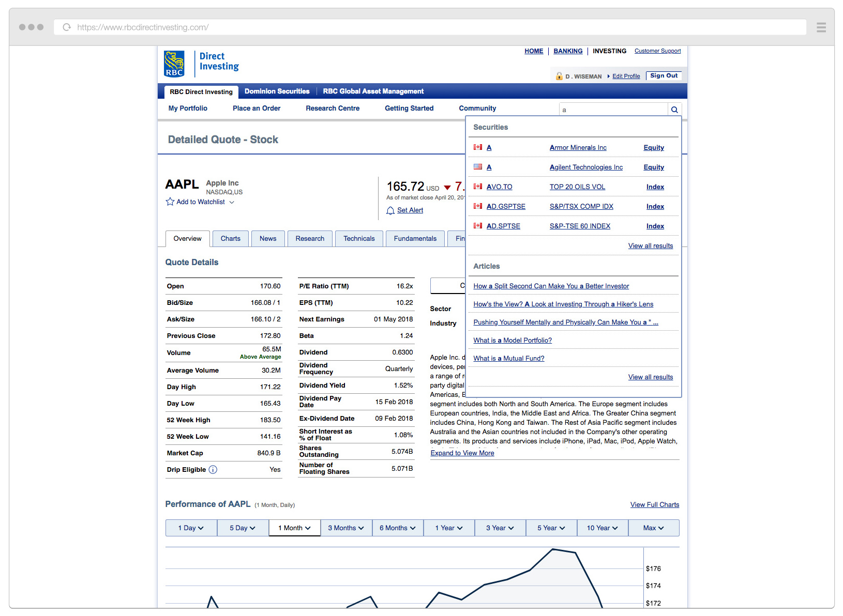The height and width of the screenshot is (616, 843).
Task: Open Agilent Technologies Inc result
Action: pyautogui.click(x=586, y=167)
